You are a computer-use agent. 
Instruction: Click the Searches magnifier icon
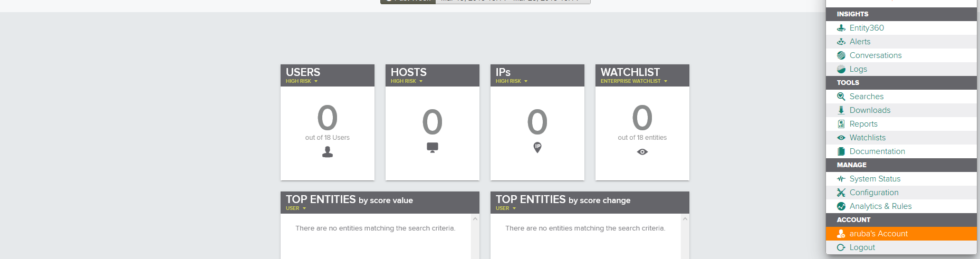coord(841,97)
